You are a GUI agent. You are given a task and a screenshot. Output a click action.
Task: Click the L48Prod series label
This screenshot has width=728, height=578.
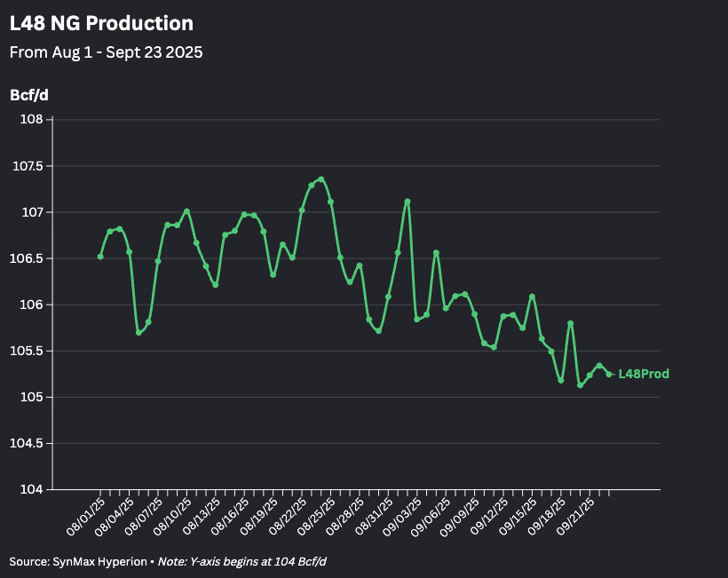[643, 374]
